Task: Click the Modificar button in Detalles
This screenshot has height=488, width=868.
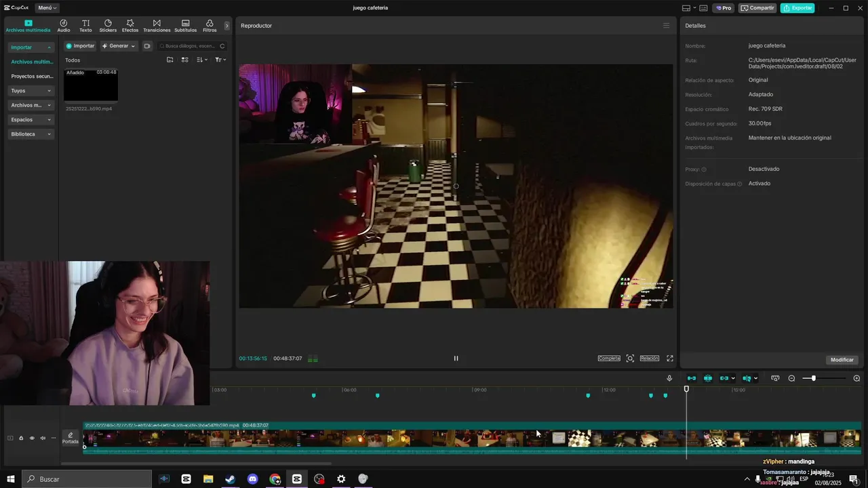Action: (x=842, y=360)
